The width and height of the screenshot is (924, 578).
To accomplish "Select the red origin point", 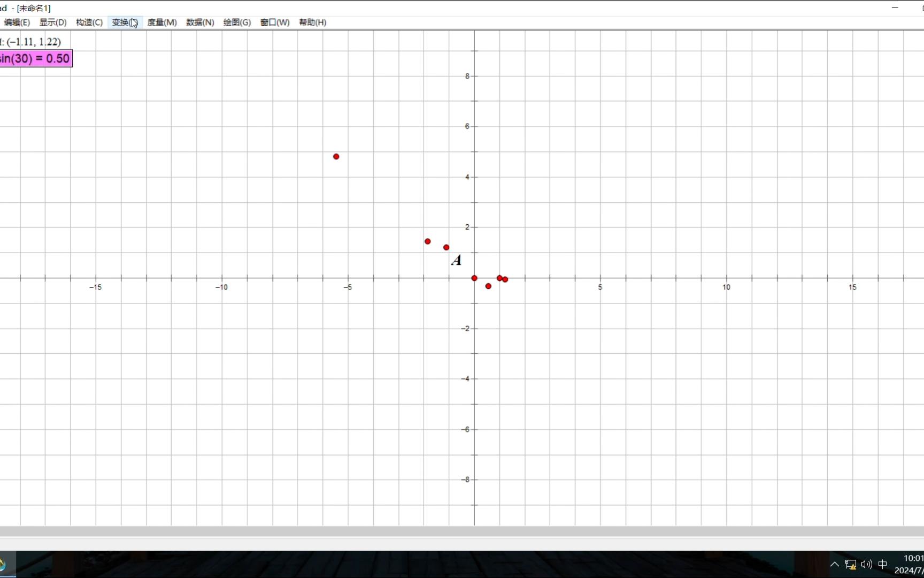I will 474,278.
